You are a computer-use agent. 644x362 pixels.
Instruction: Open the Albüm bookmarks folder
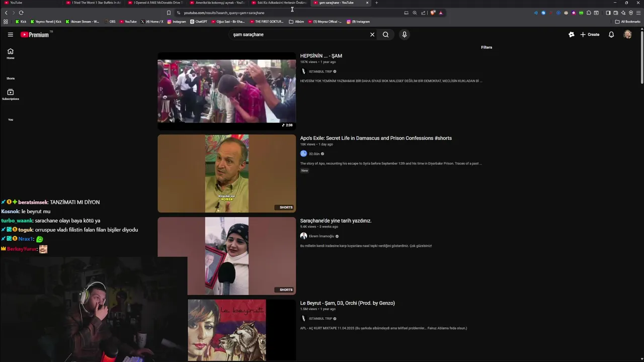(x=296, y=22)
